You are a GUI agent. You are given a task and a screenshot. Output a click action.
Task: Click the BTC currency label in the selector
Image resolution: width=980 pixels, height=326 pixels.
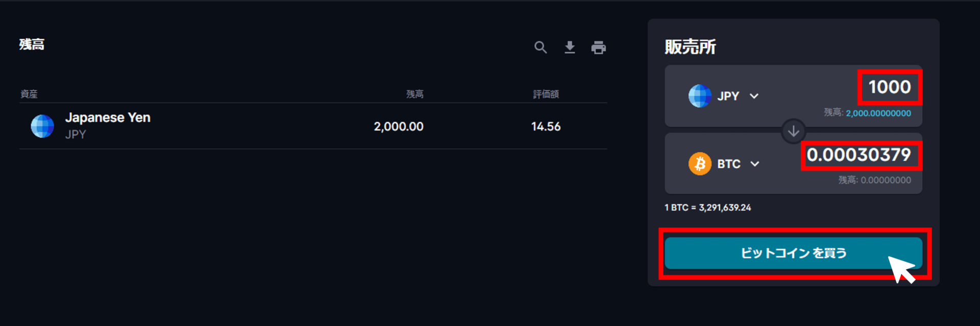click(x=728, y=164)
